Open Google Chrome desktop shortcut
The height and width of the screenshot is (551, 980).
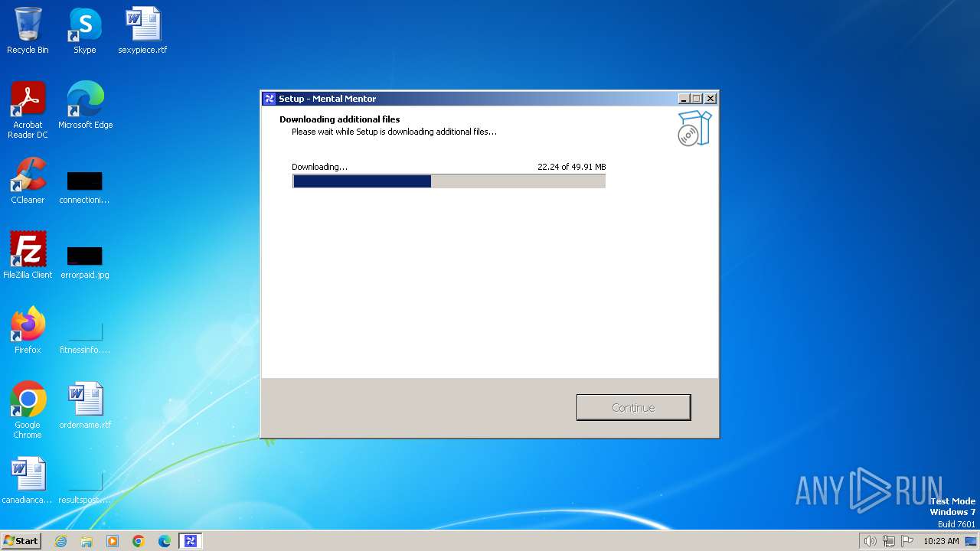pos(28,410)
